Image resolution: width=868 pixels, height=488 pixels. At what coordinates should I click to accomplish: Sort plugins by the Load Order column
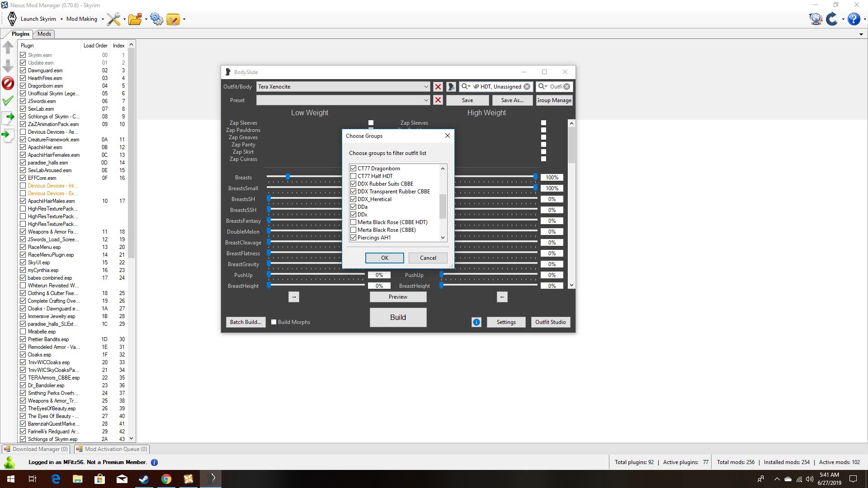[95, 46]
